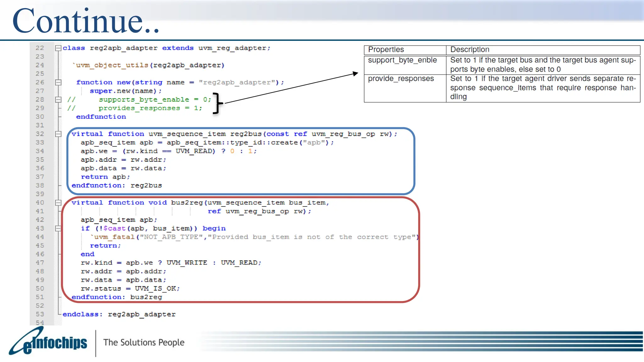Viewport: 644px width, 362px height.
Task: Collapse the reg2bus function fold marker
Action: coord(58,134)
